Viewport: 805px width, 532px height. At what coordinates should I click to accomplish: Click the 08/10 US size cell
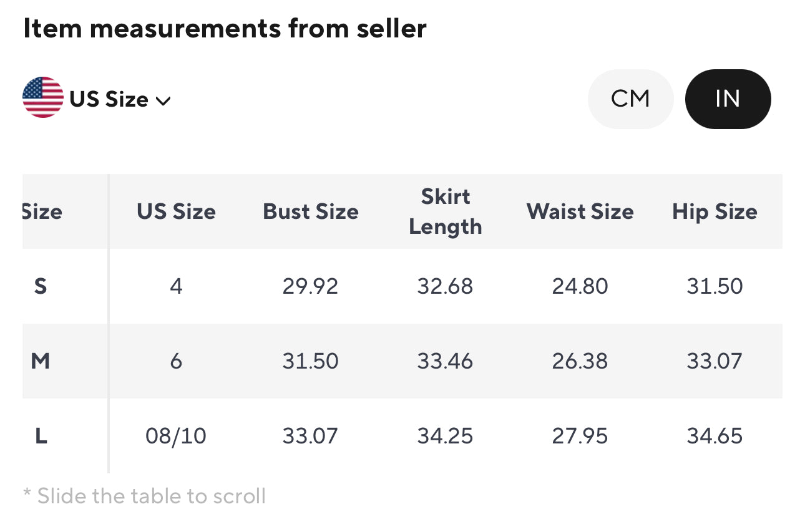[x=176, y=436]
